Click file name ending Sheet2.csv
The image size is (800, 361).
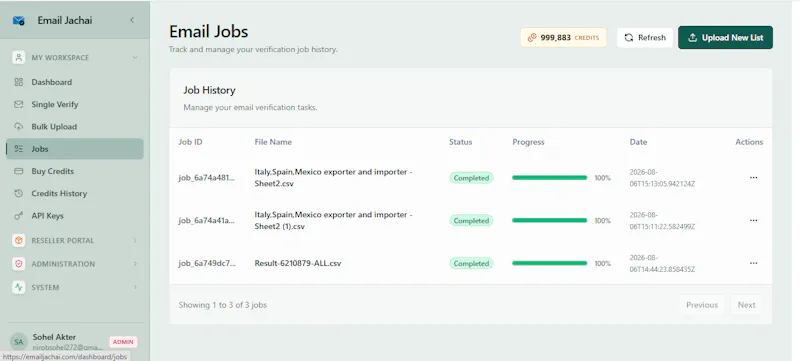(x=334, y=177)
